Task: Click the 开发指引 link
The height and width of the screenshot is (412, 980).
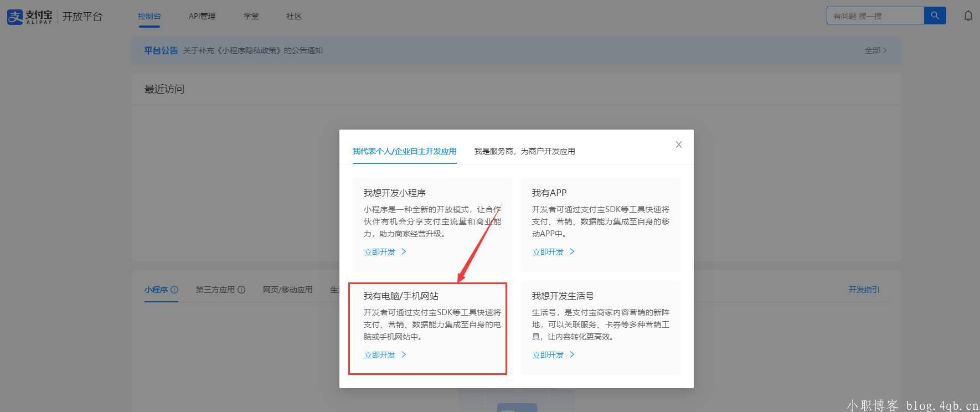Action: 864,290
